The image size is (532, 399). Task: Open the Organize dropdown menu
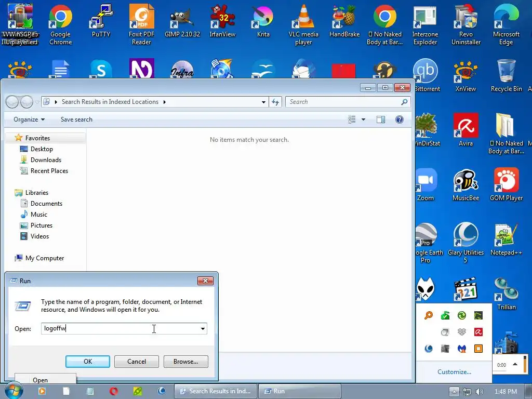(x=29, y=119)
